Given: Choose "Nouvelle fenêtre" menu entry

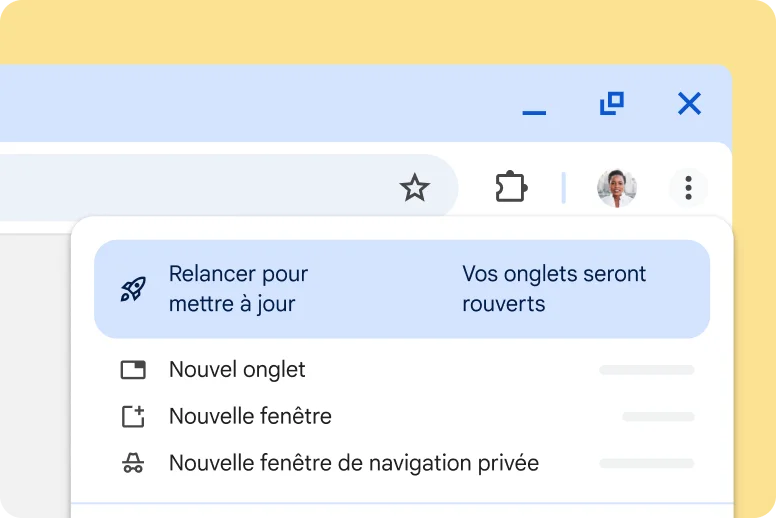Looking at the screenshot, I should pyautogui.click(x=250, y=416).
